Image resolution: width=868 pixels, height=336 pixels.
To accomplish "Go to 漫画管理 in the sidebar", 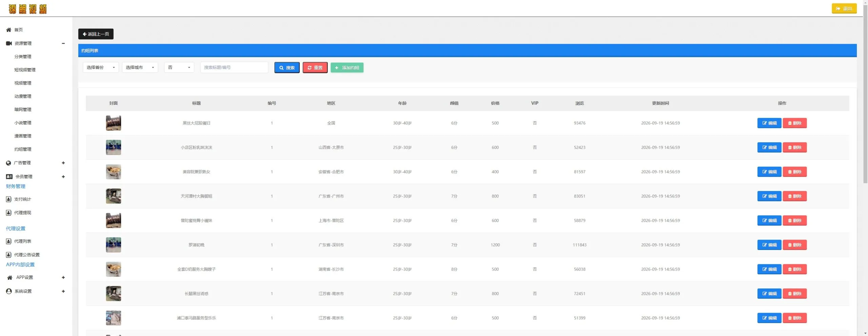I will (x=23, y=136).
